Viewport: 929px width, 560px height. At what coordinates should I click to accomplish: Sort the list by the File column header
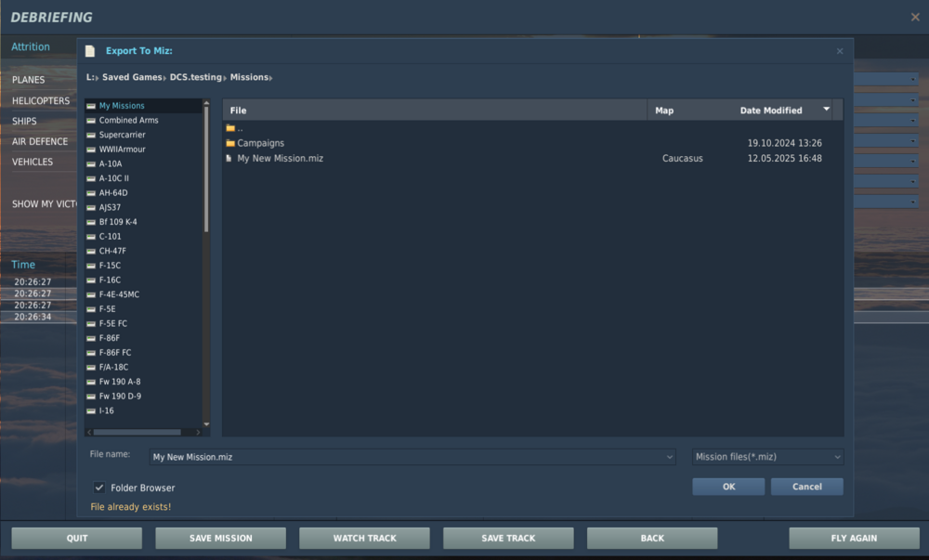point(435,111)
